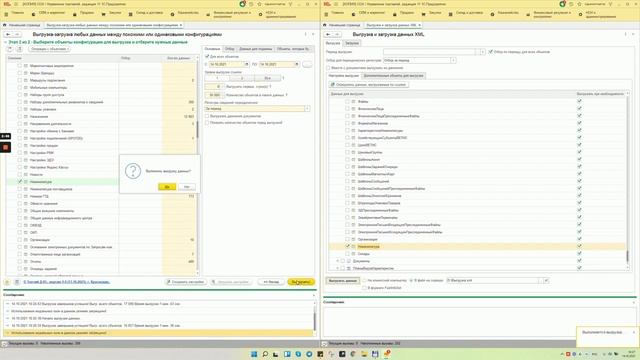
Task: Go back with the left arrow in right window form
Action: (328, 35)
